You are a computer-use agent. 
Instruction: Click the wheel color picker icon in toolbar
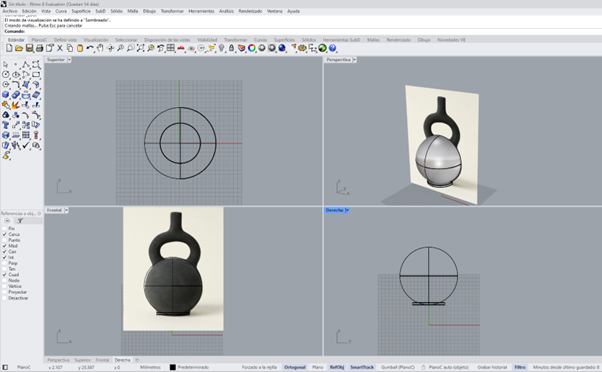[x=251, y=48]
